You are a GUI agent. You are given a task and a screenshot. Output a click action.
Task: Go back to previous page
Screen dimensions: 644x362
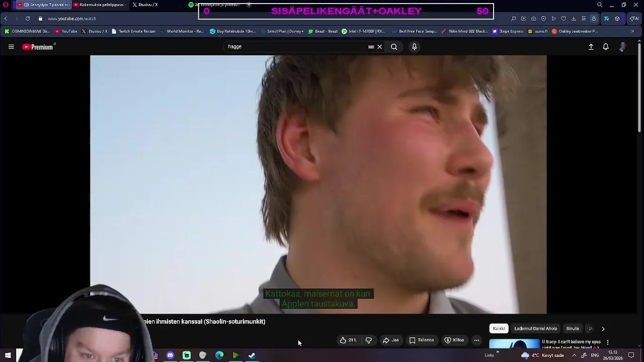coord(6,19)
